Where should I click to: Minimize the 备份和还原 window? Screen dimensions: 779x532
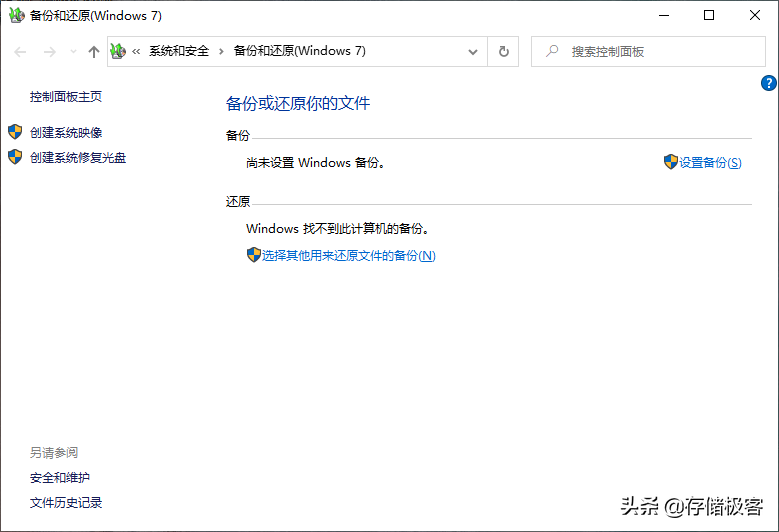pyautogui.click(x=664, y=15)
